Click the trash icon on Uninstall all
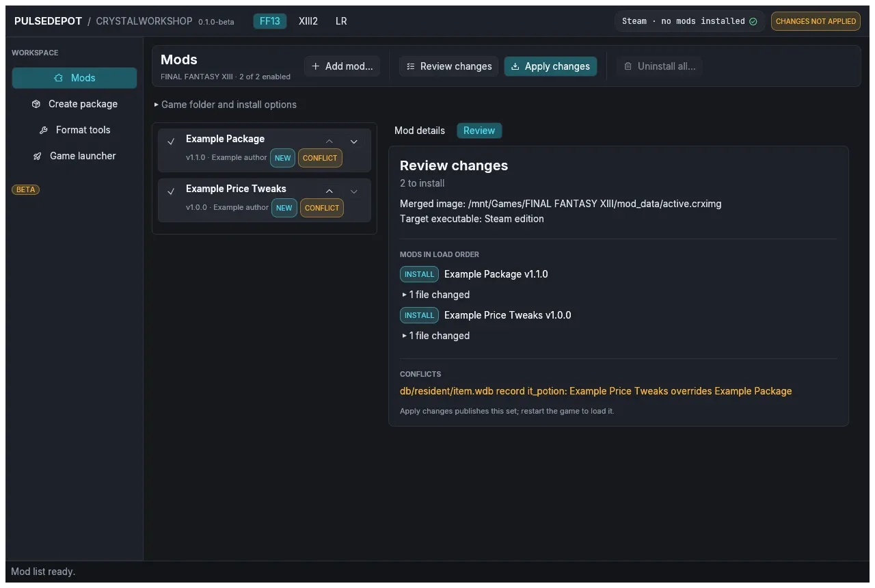The height and width of the screenshot is (588, 875). pyautogui.click(x=628, y=66)
